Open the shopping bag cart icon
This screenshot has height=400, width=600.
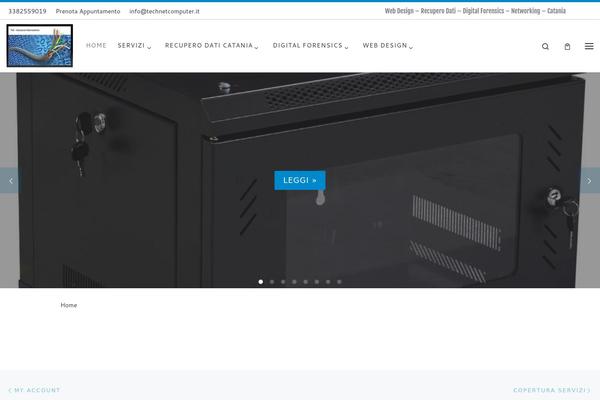pyautogui.click(x=567, y=46)
